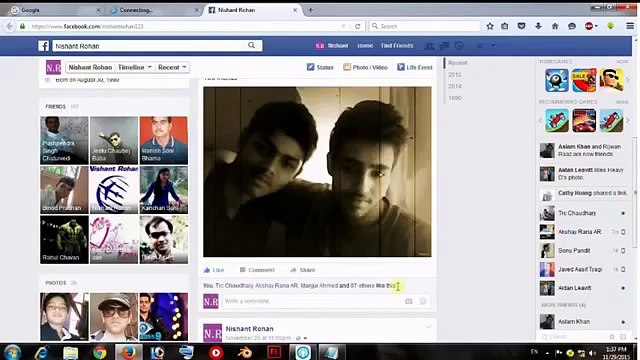Open Trc Chaudhary link in the likes line
This screenshot has width=640, height=360.
click(234, 286)
